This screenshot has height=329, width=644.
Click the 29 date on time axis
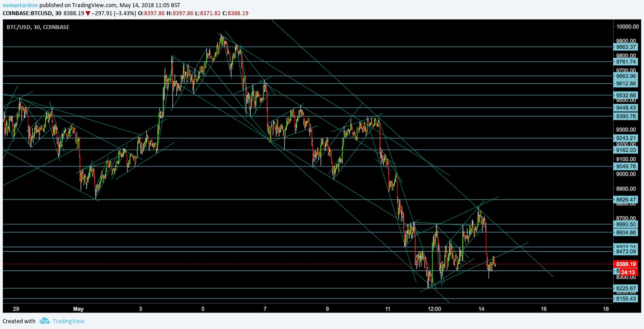[x=17, y=309]
